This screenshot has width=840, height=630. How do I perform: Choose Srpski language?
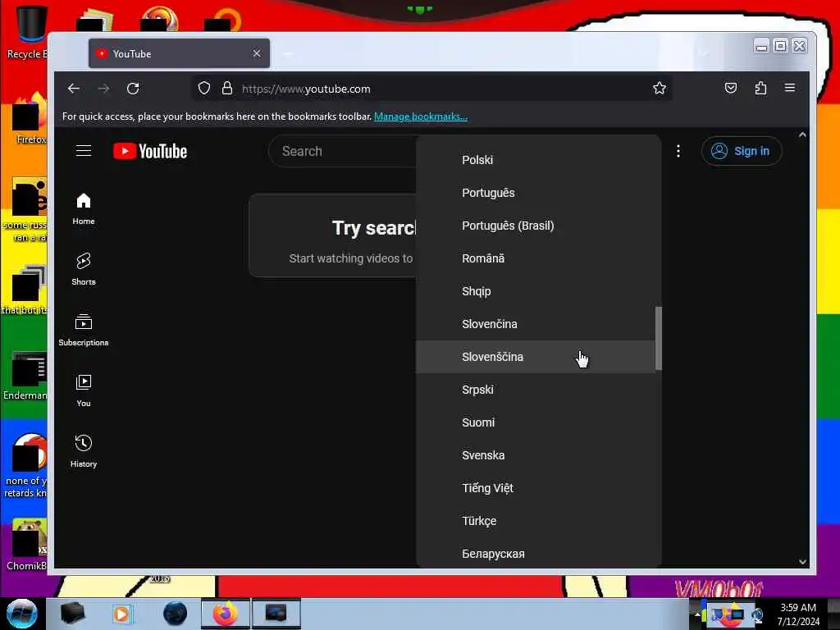coord(536,390)
